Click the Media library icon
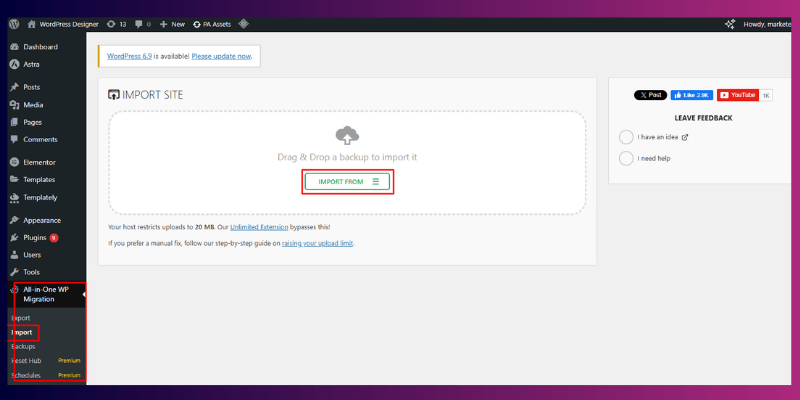The height and width of the screenshot is (400, 800). 14,105
